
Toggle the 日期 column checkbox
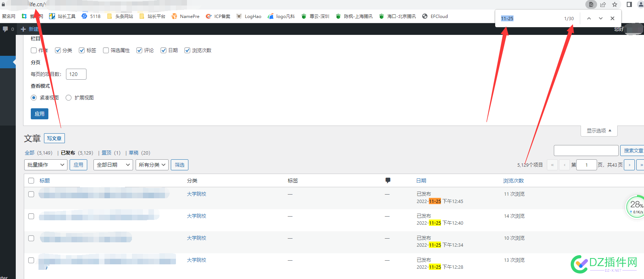coord(163,50)
